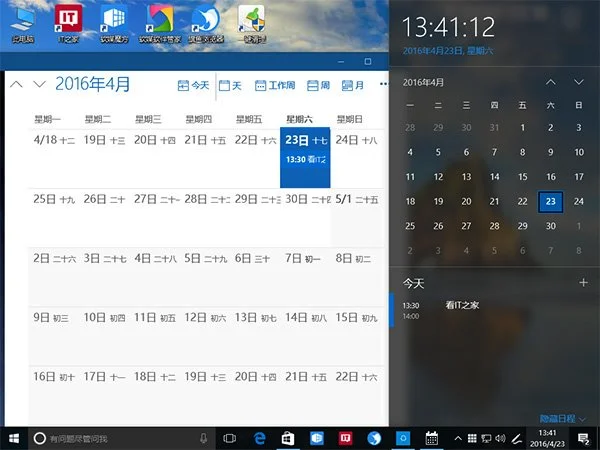Viewport: 600px width, 450px height.
Task: Go to previous month in Calendar app
Action: 16,85
